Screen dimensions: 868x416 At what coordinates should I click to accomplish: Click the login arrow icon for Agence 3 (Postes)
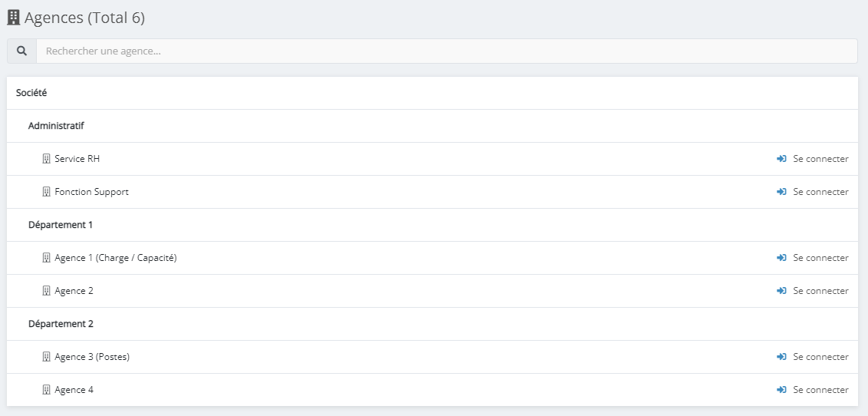pos(781,357)
